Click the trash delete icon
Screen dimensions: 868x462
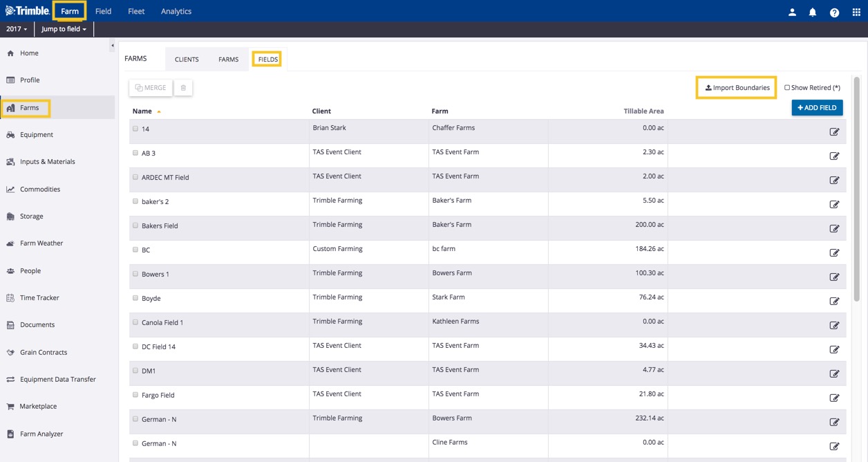pos(183,88)
